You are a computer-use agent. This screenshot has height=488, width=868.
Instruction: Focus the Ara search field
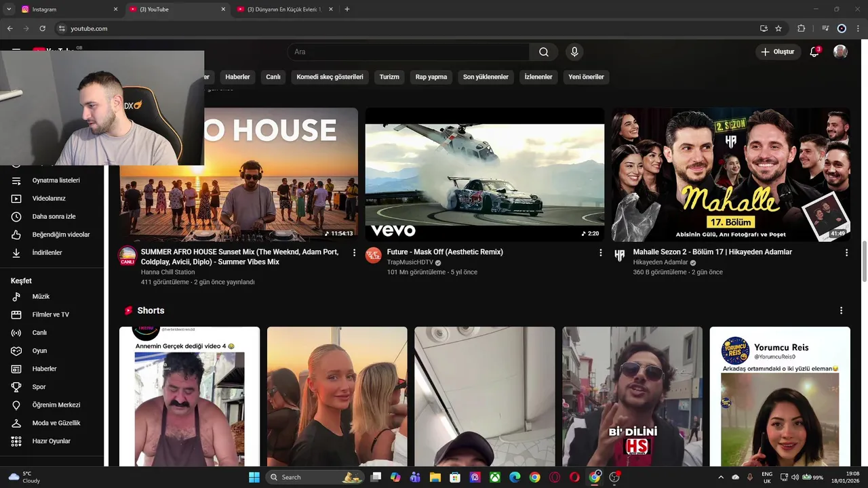(x=408, y=52)
